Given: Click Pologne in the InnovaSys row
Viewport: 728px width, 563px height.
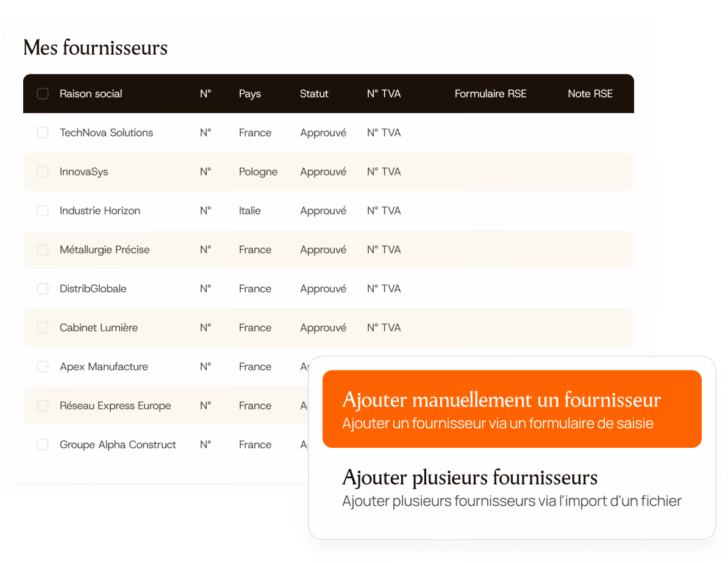Looking at the screenshot, I should click(x=258, y=172).
